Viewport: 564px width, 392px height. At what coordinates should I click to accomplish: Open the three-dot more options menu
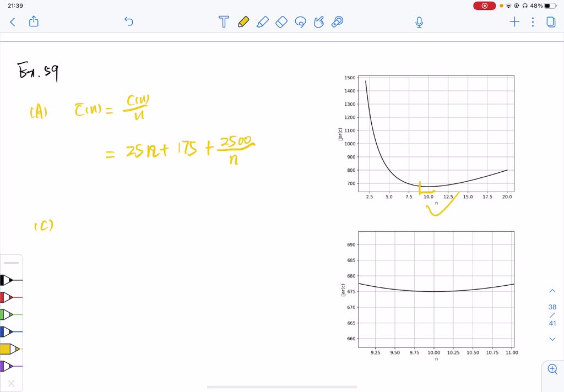click(533, 22)
